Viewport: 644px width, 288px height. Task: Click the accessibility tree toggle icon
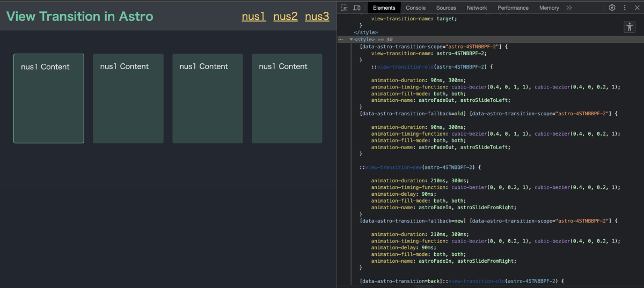coord(630,27)
